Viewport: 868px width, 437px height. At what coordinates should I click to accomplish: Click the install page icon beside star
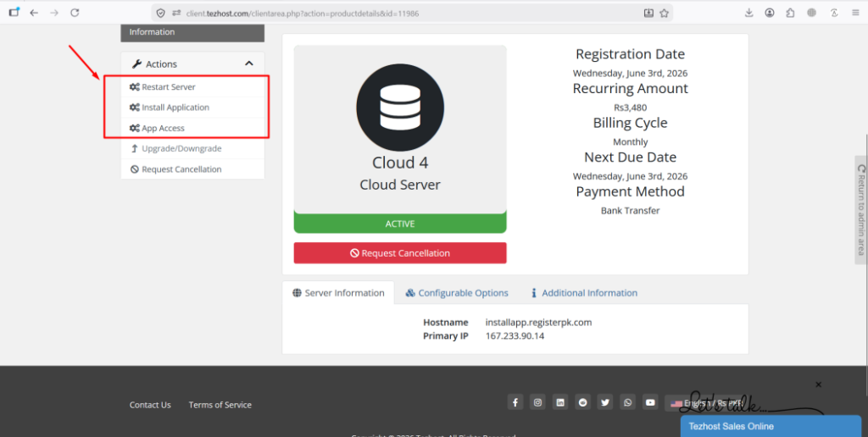tap(648, 14)
